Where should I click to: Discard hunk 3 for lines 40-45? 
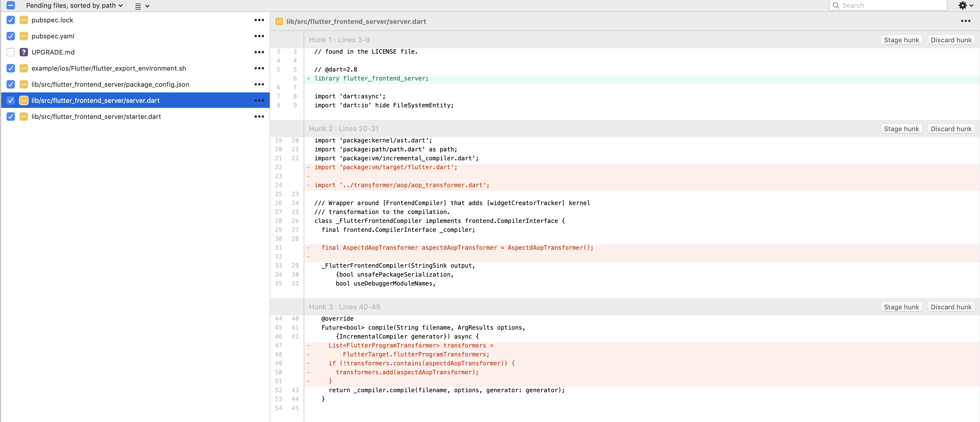(x=951, y=307)
